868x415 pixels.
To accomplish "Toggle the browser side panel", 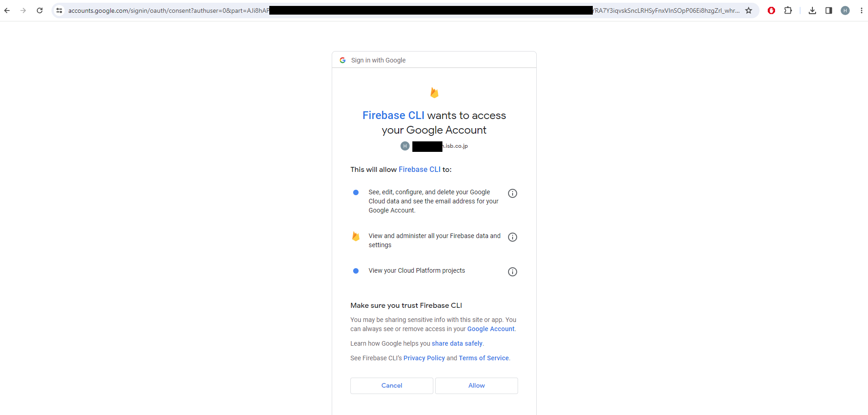I will pos(829,10).
